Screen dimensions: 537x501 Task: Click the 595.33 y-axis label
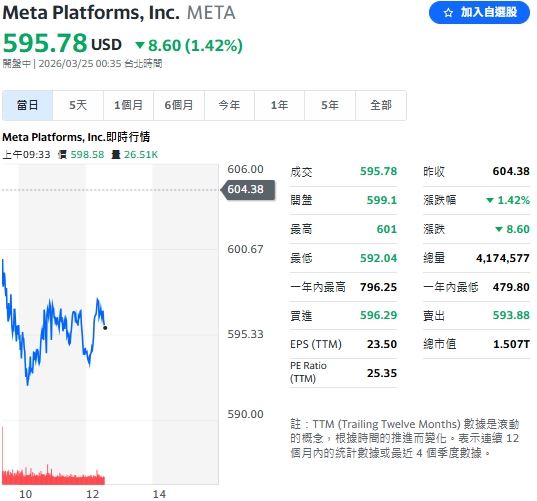pos(246,334)
